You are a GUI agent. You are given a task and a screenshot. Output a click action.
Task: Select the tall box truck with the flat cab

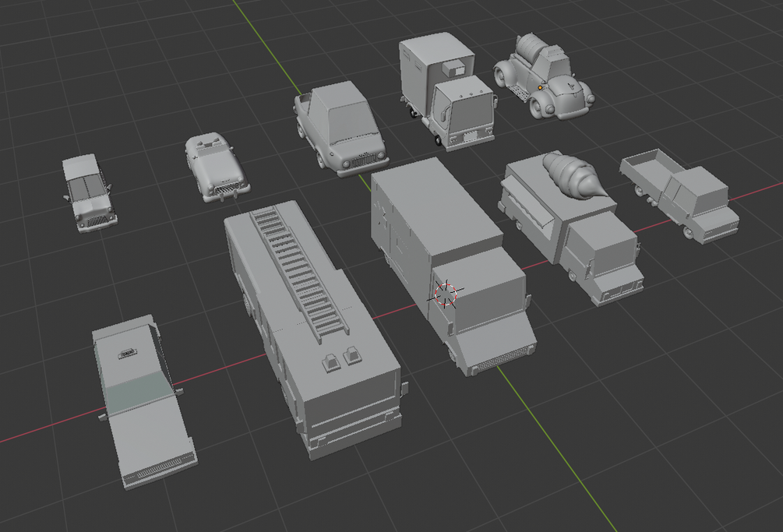click(x=447, y=91)
